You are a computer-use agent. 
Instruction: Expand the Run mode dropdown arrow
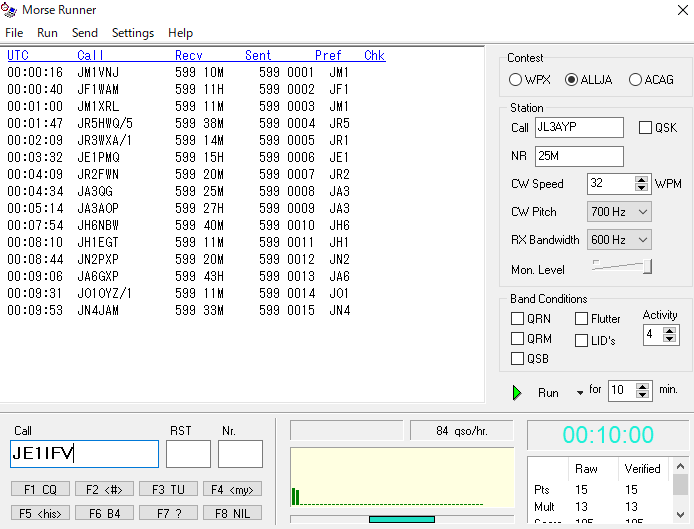click(580, 393)
